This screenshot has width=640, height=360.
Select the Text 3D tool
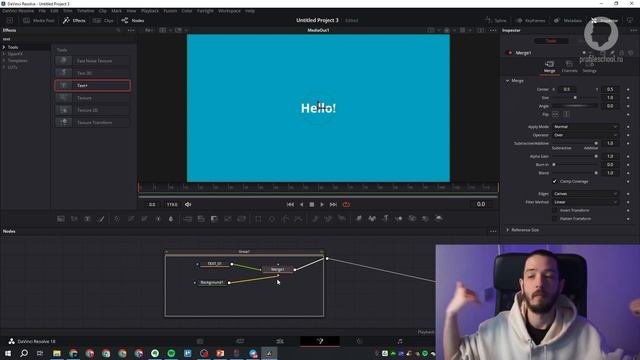click(92, 73)
